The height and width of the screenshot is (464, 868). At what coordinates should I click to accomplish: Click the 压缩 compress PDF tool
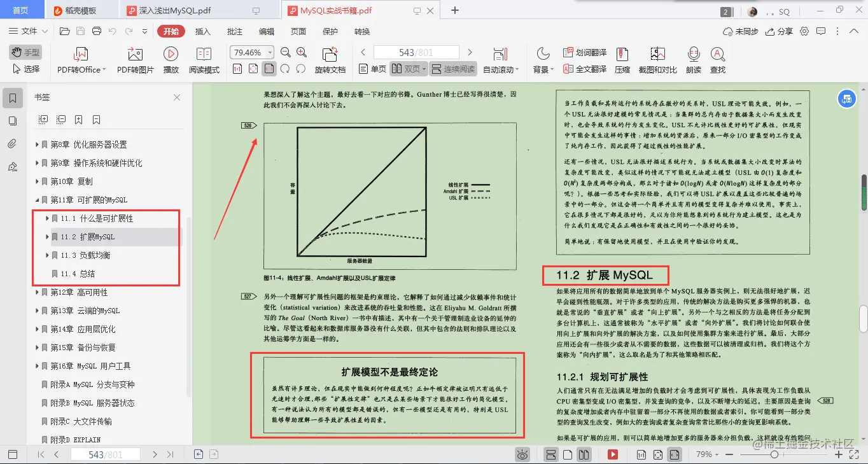(622, 60)
